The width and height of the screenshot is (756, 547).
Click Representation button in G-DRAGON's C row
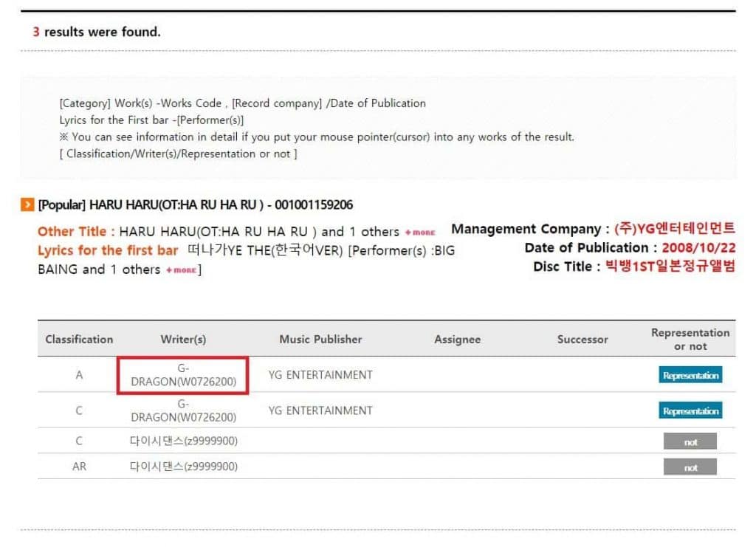point(690,410)
